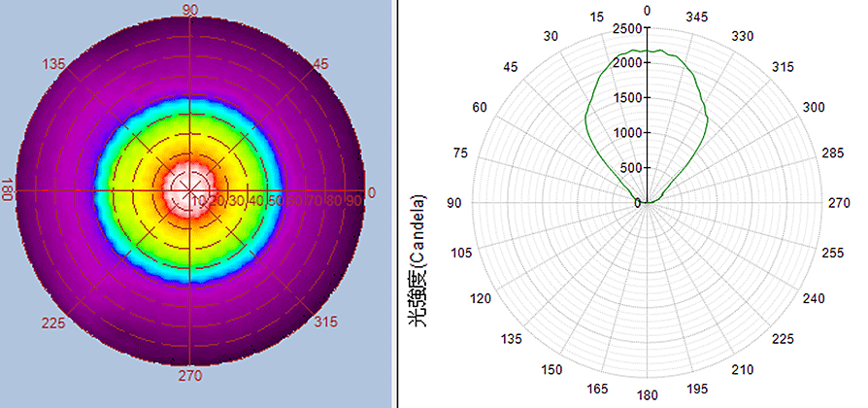Click the 165 angle label on polar chart
Screen dimensions: 868x408
click(598, 390)
